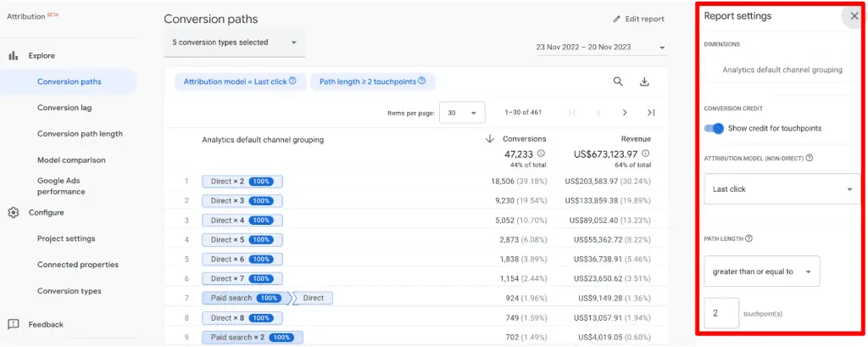Click the Feedback icon in sidebar
Viewport: 868px width, 347px height.
click(x=14, y=324)
